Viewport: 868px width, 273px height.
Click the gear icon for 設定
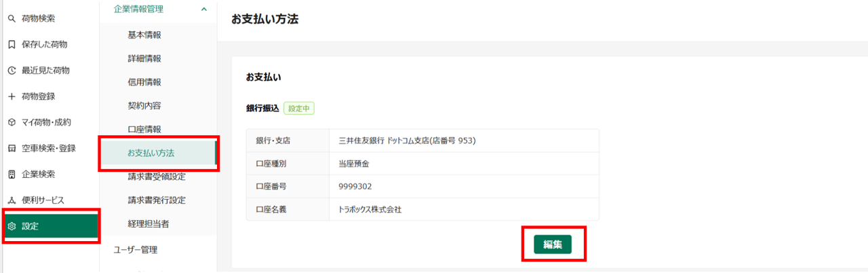pyautogui.click(x=11, y=226)
